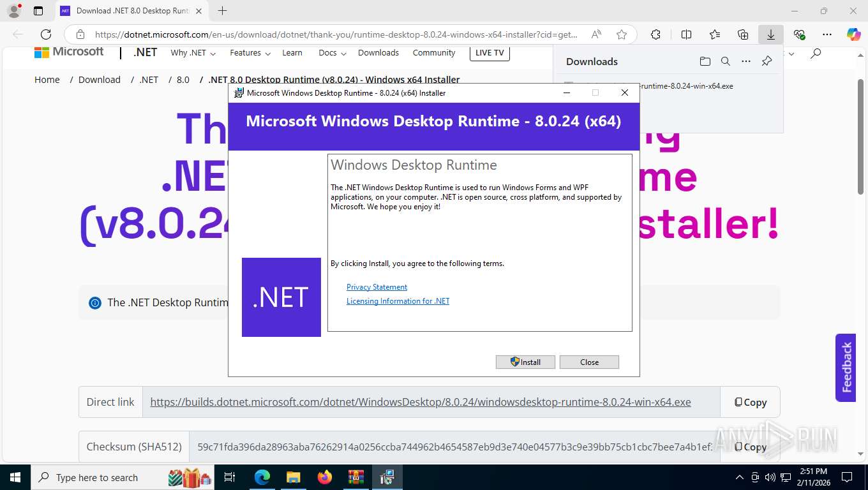Open WinRAR from the taskbar
This screenshot has height=490, width=868.
pyautogui.click(x=355, y=477)
